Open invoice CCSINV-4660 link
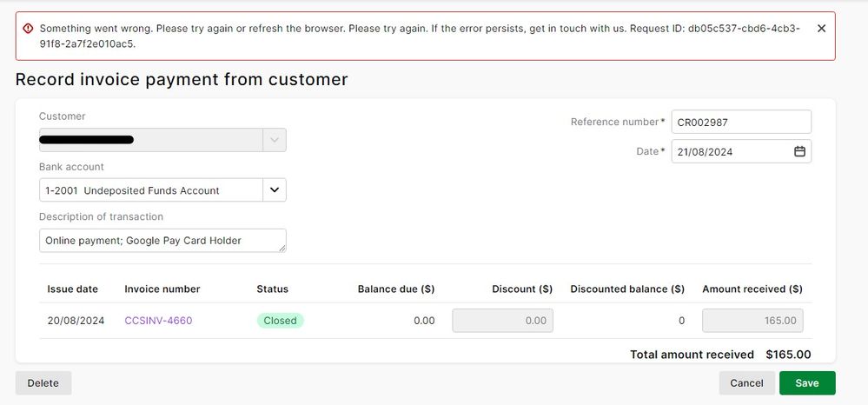Screen dimensions: 868x405 pos(158,321)
